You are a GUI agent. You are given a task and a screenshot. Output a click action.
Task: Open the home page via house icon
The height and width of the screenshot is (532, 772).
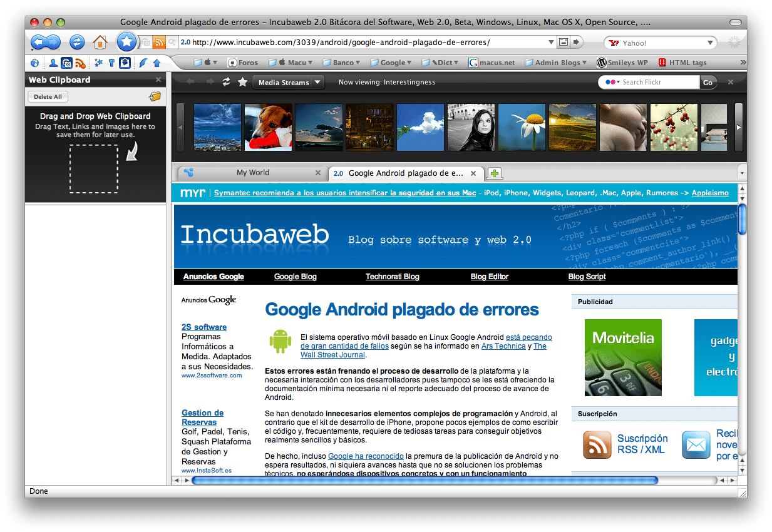(x=100, y=43)
